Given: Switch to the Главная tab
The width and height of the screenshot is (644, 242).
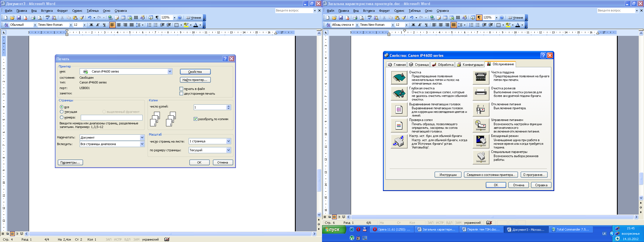Looking at the screenshot, I should coord(397,65).
